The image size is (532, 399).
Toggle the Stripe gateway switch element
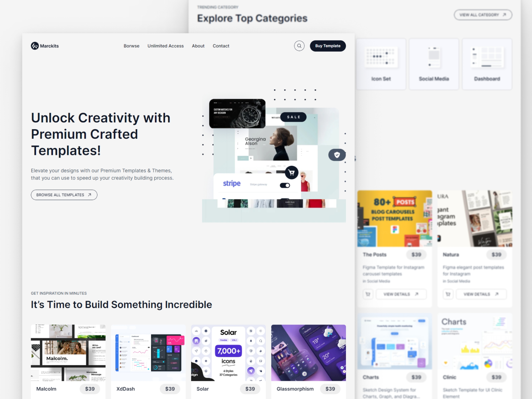coord(285,185)
